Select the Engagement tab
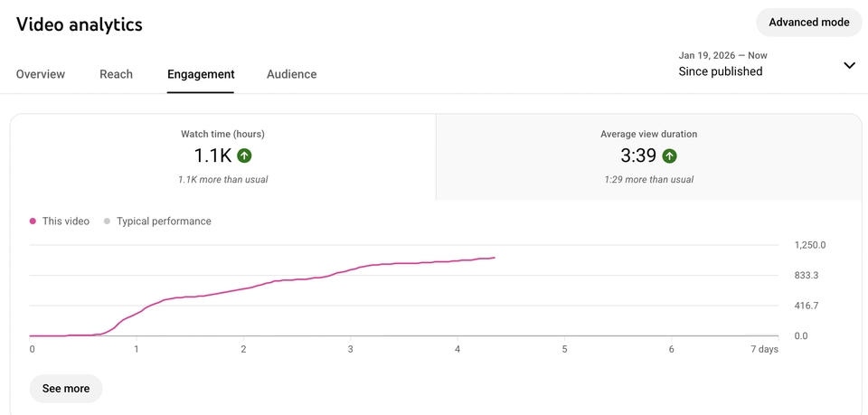 (201, 74)
